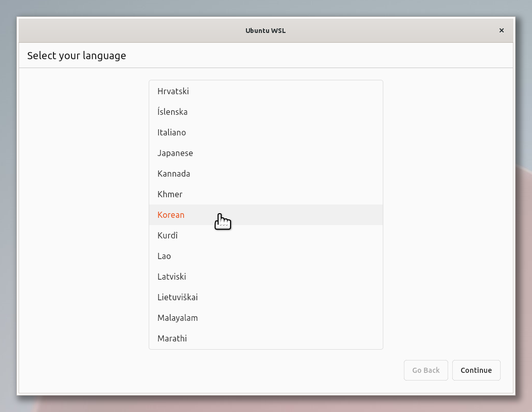Select Hrvatski from the language list
This screenshot has height=412, width=532.
266,91
